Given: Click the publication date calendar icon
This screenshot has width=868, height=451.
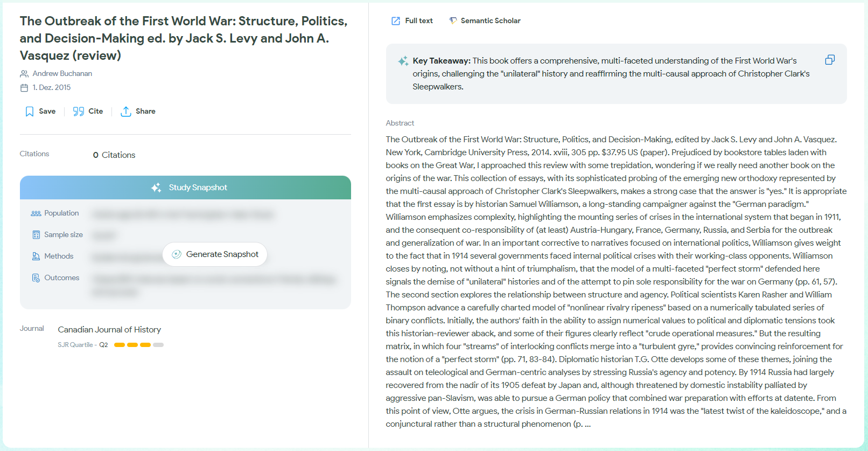Looking at the screenshot, I should (24, 88).
